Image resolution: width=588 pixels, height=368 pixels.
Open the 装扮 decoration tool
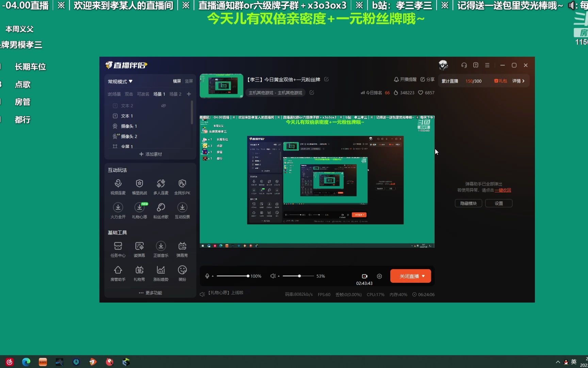pos(182,273)
